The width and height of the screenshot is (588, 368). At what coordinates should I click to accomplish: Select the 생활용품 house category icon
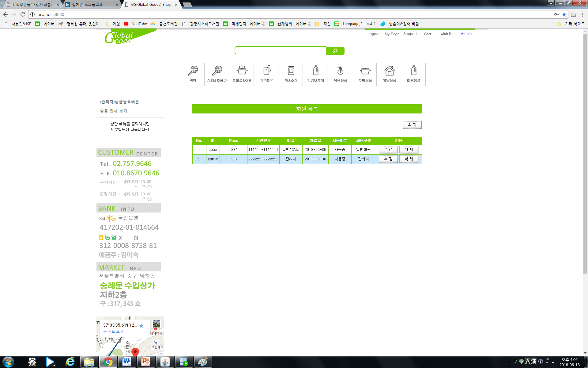click(x=389, y=74)
